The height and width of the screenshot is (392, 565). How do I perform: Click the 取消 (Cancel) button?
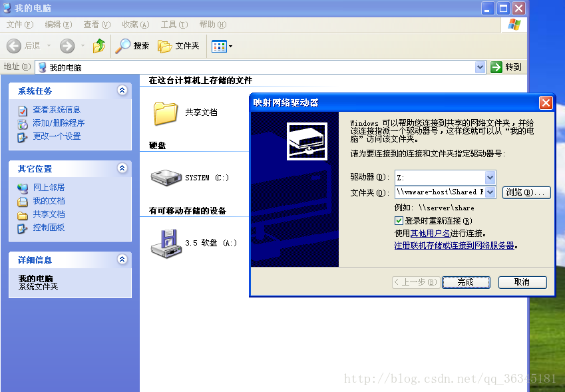(522, 282)
